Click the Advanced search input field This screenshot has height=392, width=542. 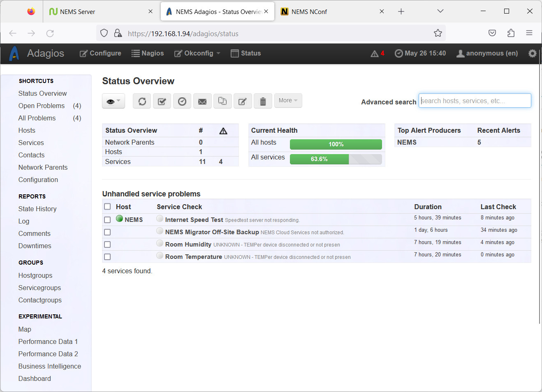[475, 101]
